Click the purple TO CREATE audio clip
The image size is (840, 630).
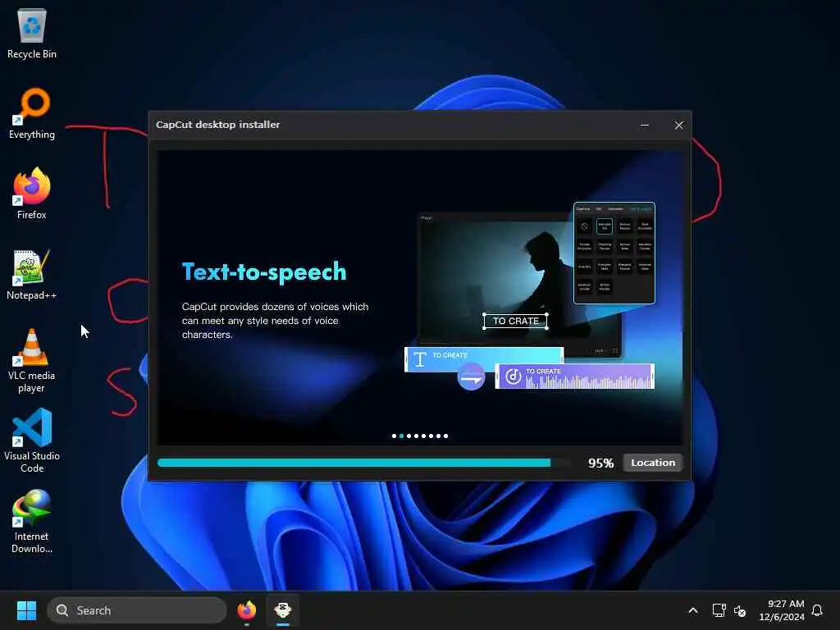tap(574, 376)
